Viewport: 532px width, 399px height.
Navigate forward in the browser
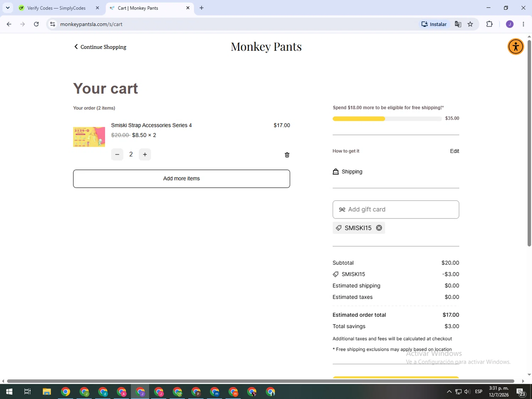click(22, 24)
